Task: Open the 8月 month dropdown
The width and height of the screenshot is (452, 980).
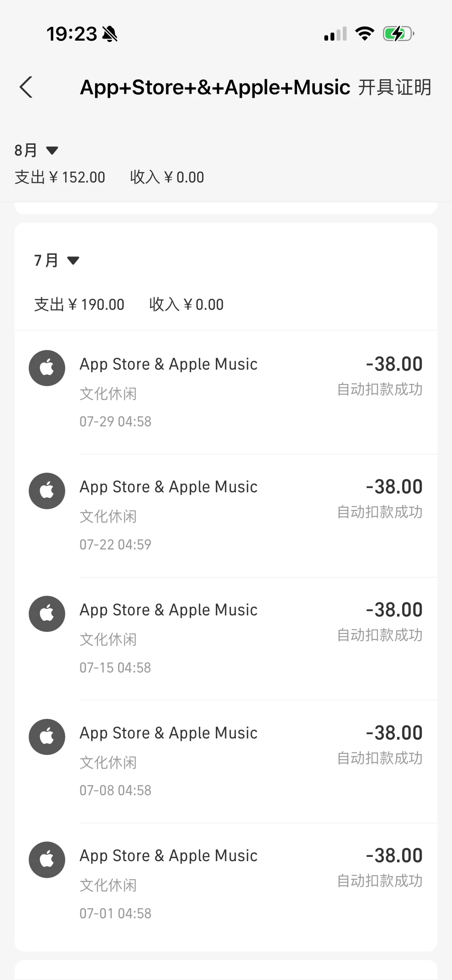Action: click(36, 150)
